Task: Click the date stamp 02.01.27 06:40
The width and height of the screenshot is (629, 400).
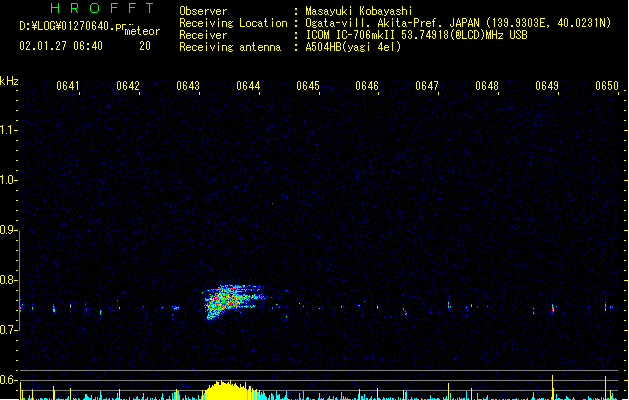Action: (61, 46)
